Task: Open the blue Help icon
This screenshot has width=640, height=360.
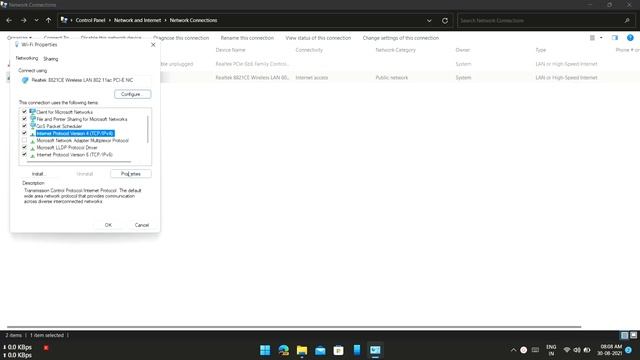Action: (x=630, y=38)
